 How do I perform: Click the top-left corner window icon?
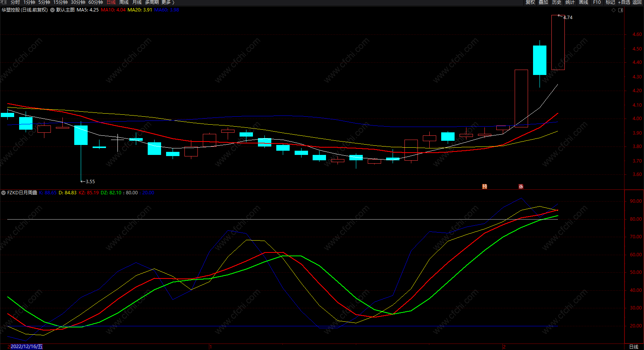(4, 2)
